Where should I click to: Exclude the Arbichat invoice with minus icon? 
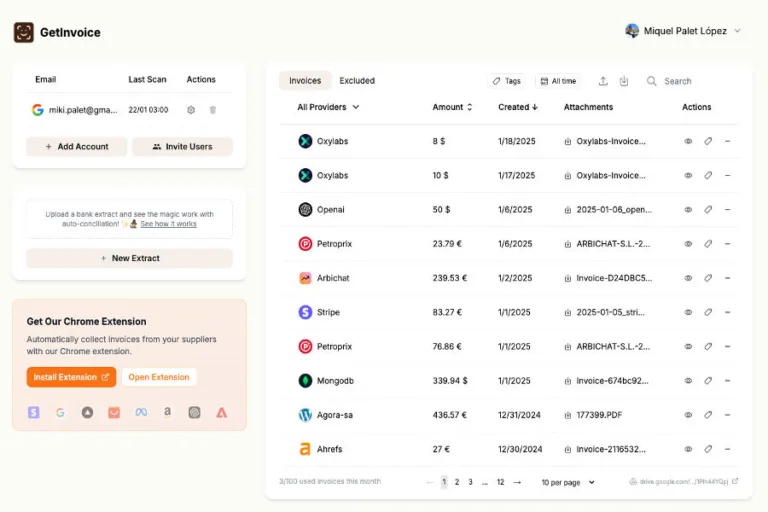point(727,278)
